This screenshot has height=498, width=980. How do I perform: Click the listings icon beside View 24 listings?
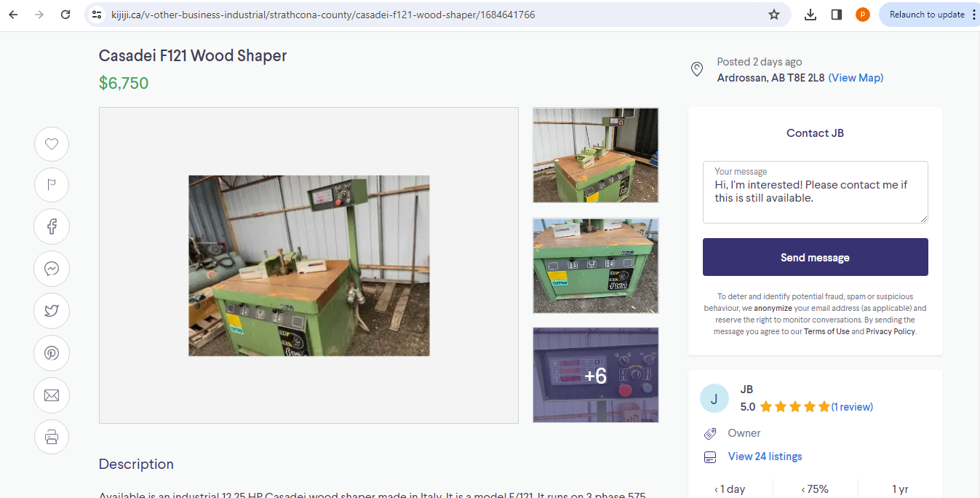pos(710,457)
